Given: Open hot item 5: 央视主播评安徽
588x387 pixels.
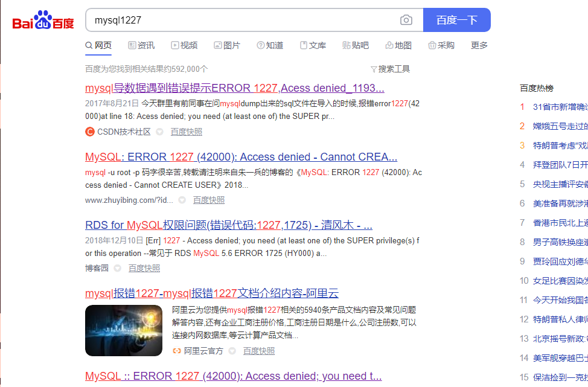Looking at the screenshot, I should tap(560, 184).
